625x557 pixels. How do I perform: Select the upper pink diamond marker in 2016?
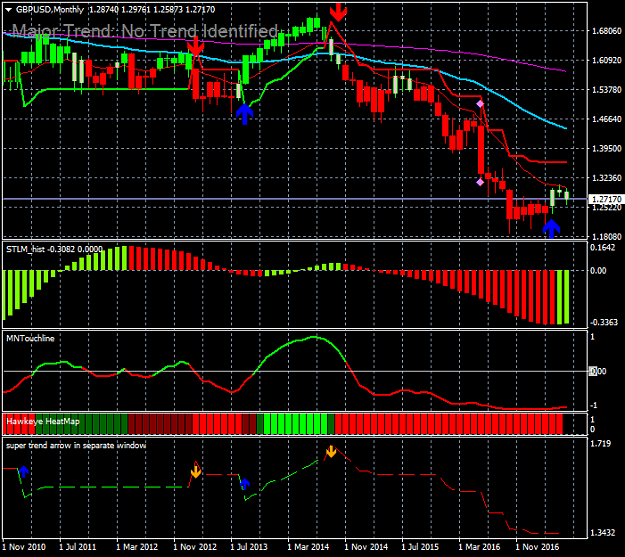[x=480, y=104]
